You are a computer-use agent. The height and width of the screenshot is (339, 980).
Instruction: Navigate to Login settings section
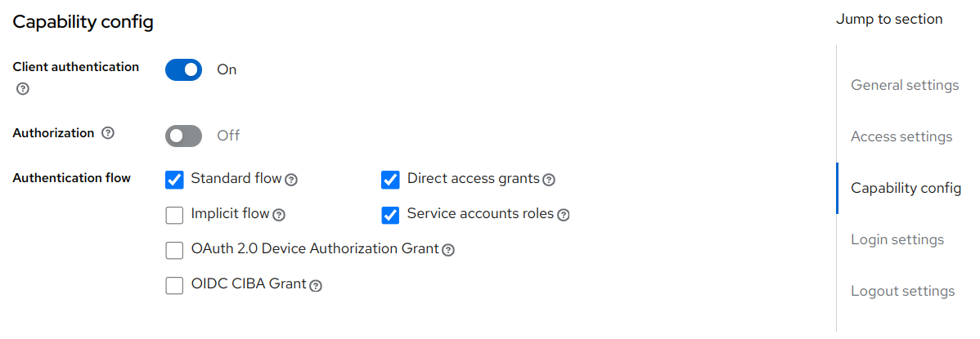pos(897,239)
